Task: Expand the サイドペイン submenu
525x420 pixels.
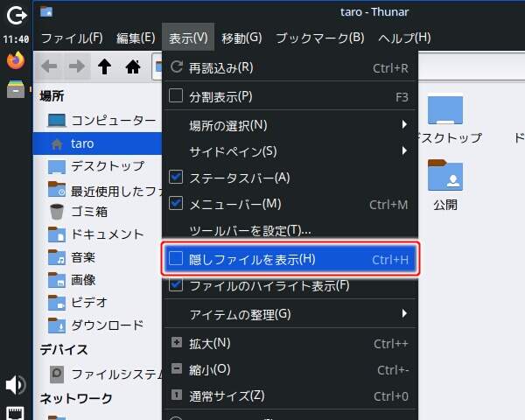Action: 289,151
